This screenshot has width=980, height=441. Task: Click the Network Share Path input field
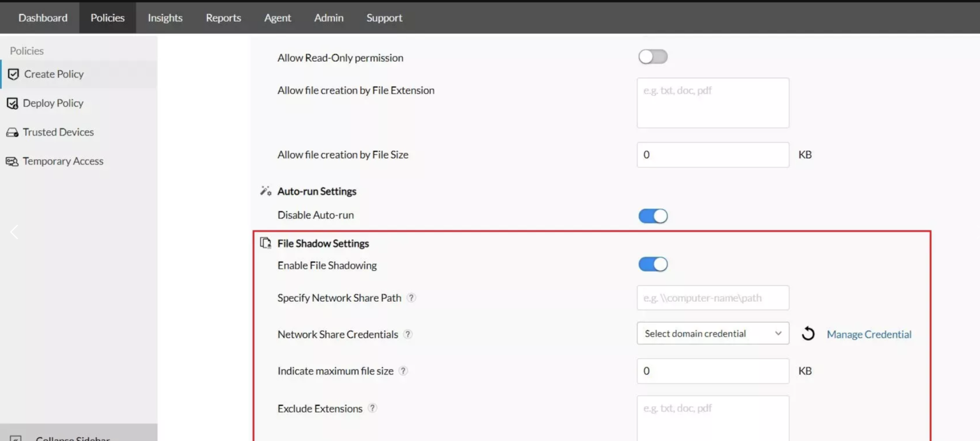tap(713, 298)
